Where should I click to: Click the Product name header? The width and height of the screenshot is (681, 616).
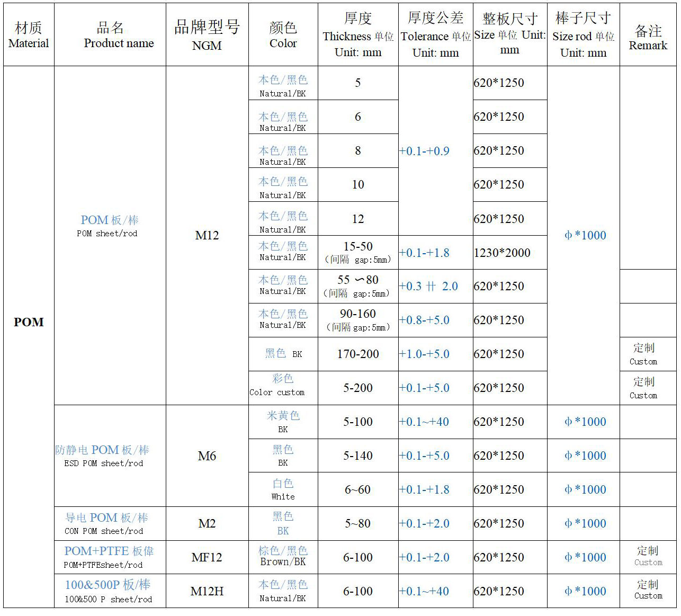point(118,34)
